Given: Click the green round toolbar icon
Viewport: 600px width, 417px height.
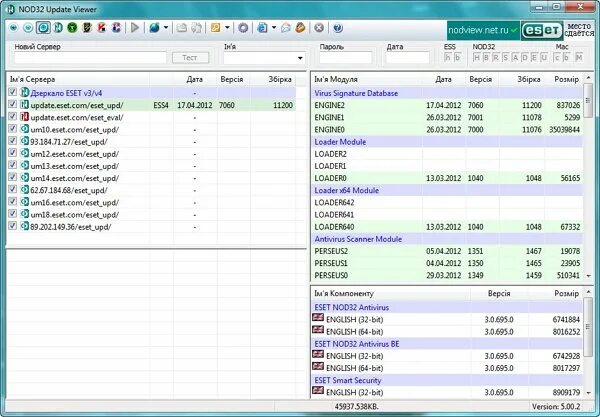Looking at the screenshot, I should (72, 28).
